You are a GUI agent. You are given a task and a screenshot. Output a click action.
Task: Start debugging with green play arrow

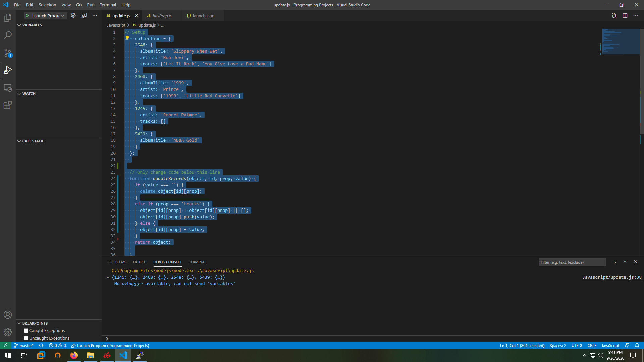point(27,16)
